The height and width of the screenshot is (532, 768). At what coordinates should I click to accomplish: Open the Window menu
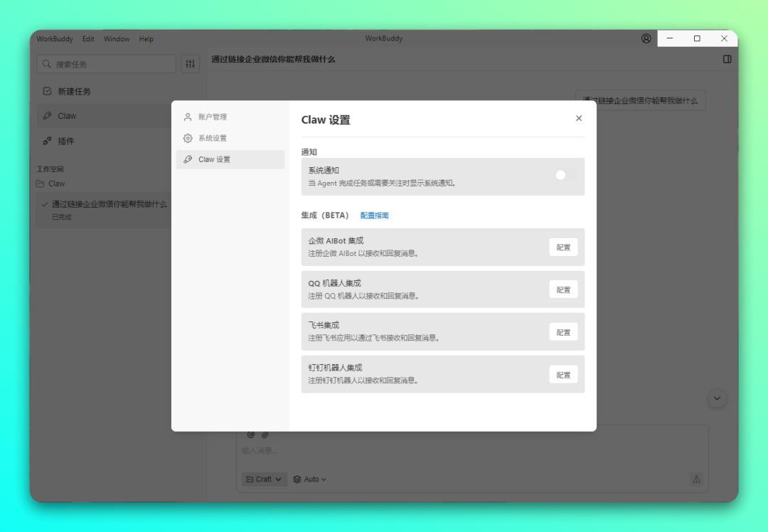[116, 39]
